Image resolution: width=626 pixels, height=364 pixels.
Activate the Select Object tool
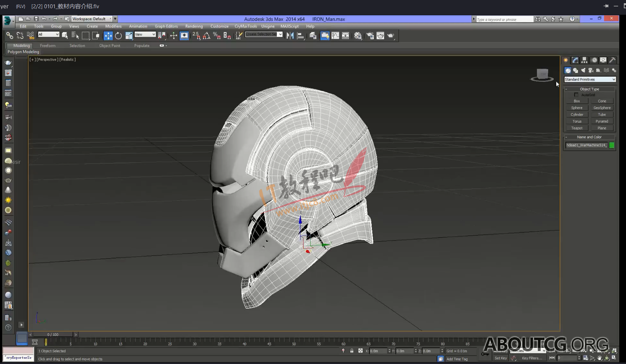(65, 36)
